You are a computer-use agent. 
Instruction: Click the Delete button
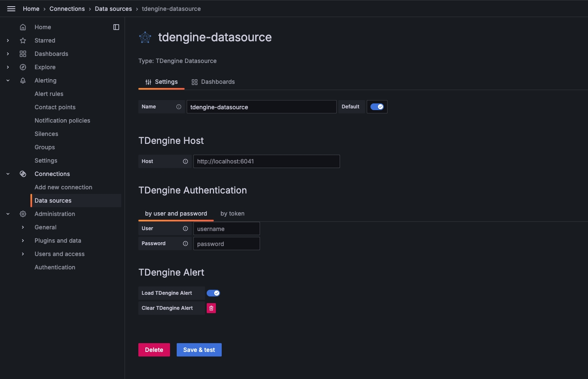pyautogui.click(x=154, y=350)
